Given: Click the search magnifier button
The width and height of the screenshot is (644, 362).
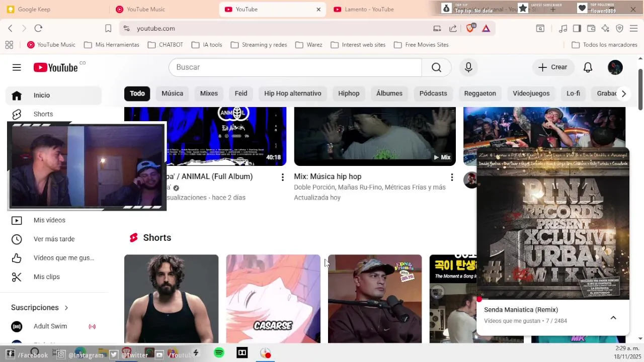Looking at the screenshot, I should tap(436, 67).
